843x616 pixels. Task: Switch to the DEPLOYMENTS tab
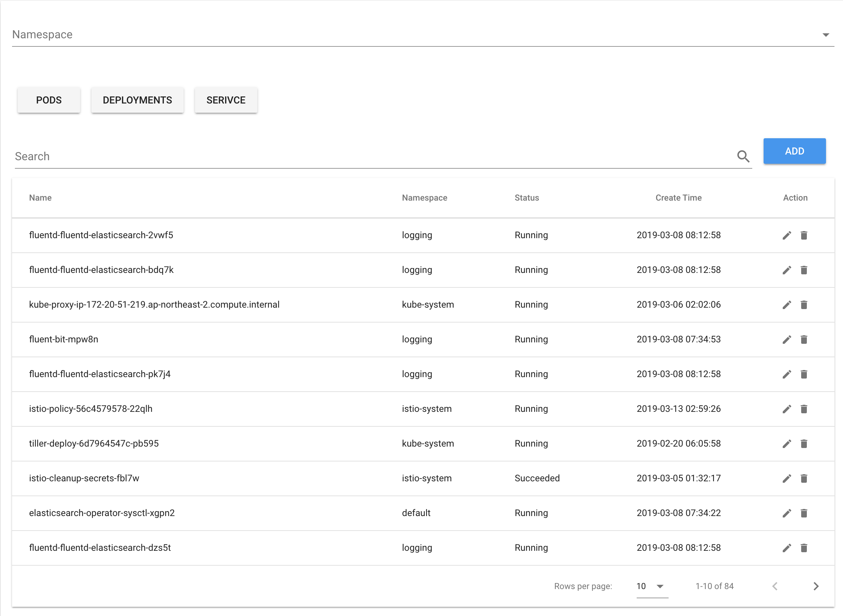click(137, 100)
